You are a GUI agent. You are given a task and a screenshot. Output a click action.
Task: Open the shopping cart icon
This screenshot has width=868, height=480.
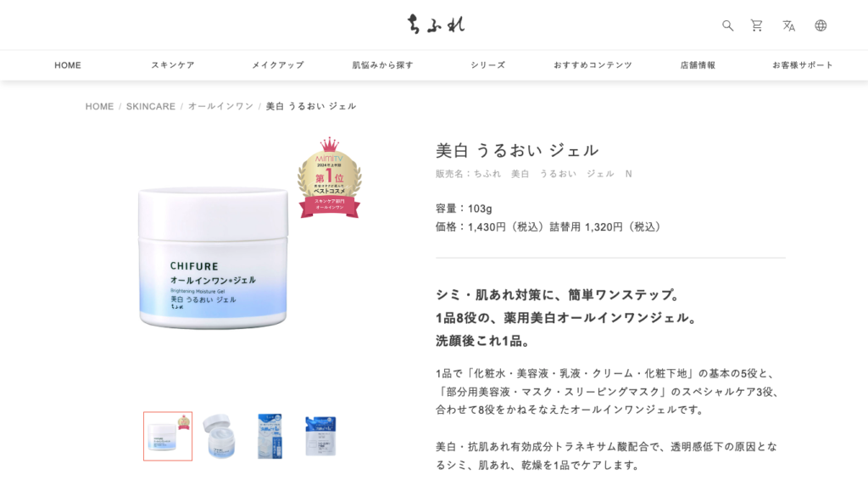point(757,25)
